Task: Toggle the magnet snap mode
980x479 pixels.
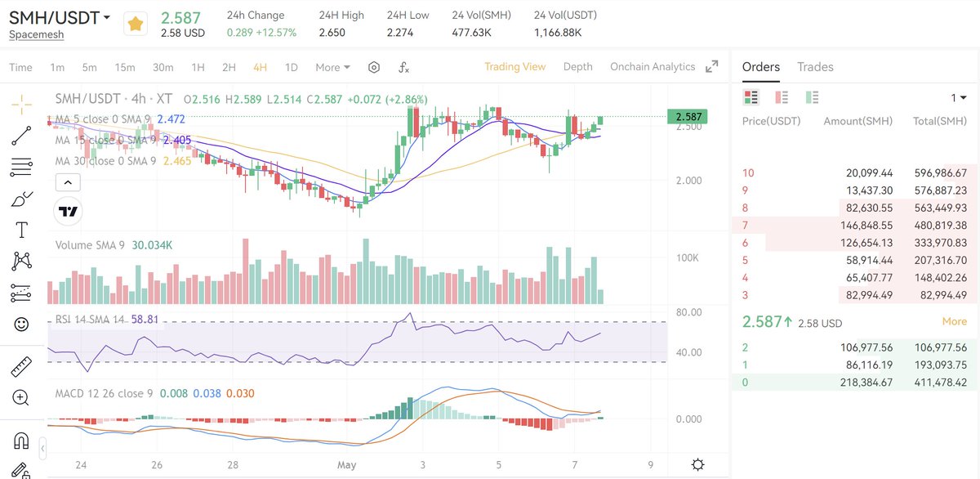Action: click(22, 441)
